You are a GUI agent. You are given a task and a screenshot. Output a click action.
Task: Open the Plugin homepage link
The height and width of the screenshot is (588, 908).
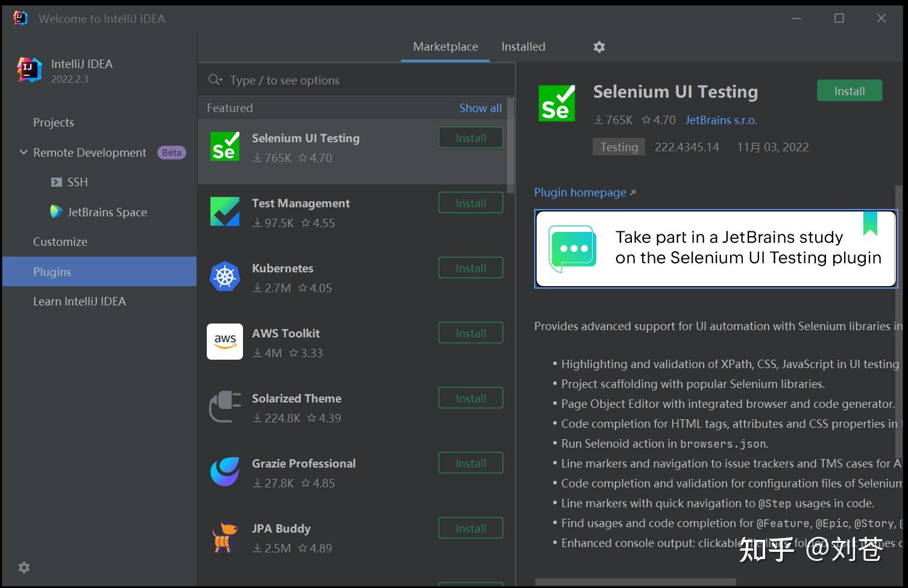tap(579, 192)
